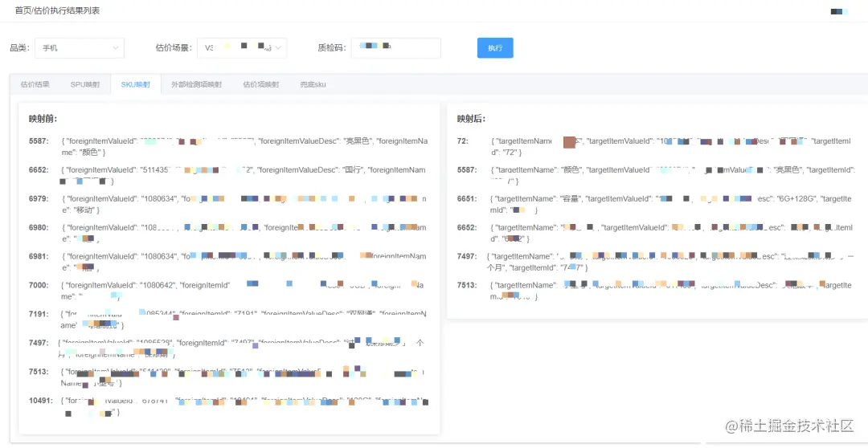
Task: Select the SKU映射 tab
Action: (136, 84)
